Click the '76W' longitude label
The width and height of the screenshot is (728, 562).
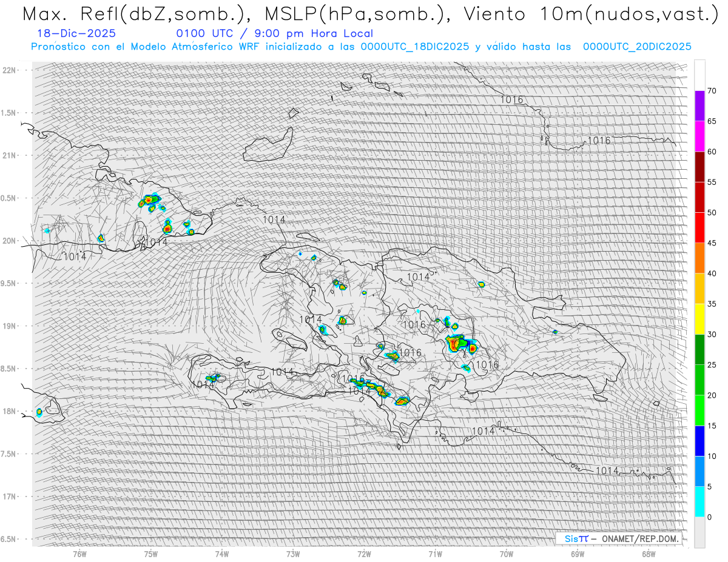click(x=79, y=554)
